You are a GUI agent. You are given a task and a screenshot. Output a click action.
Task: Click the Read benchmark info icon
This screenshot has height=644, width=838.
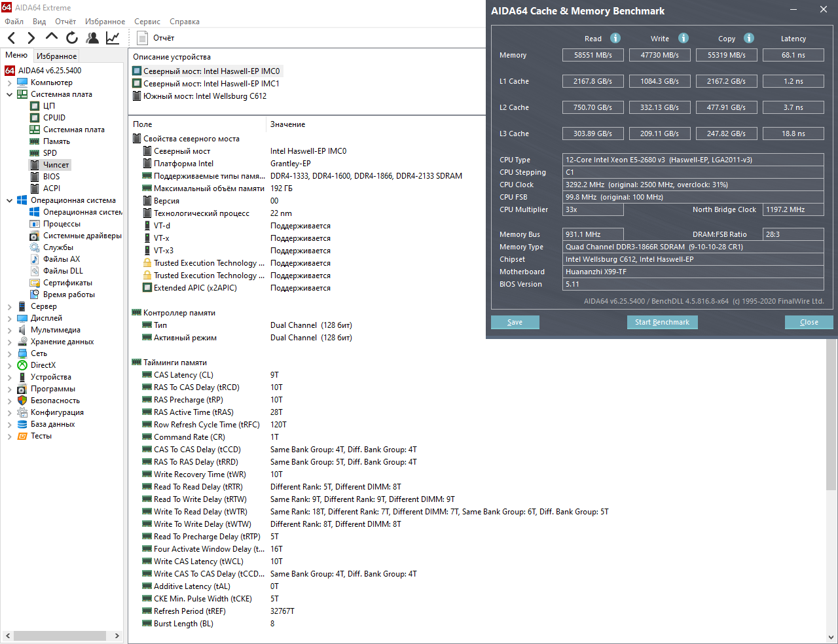point(615,38)
